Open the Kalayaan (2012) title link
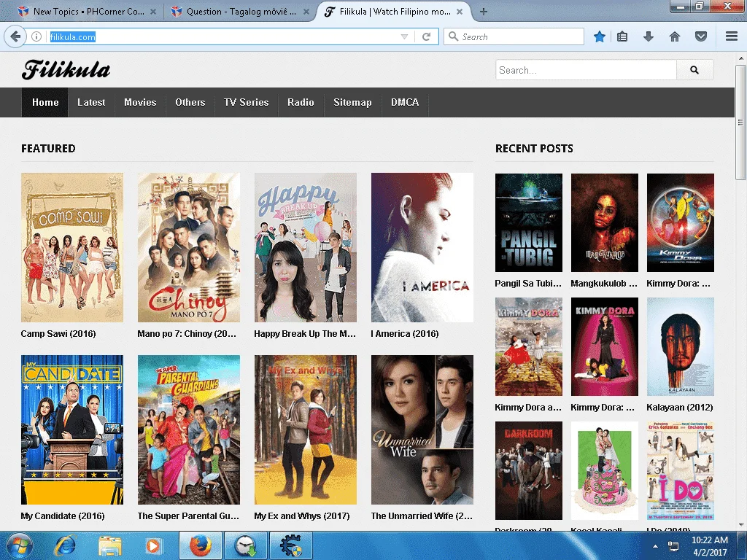 (680, 408)
